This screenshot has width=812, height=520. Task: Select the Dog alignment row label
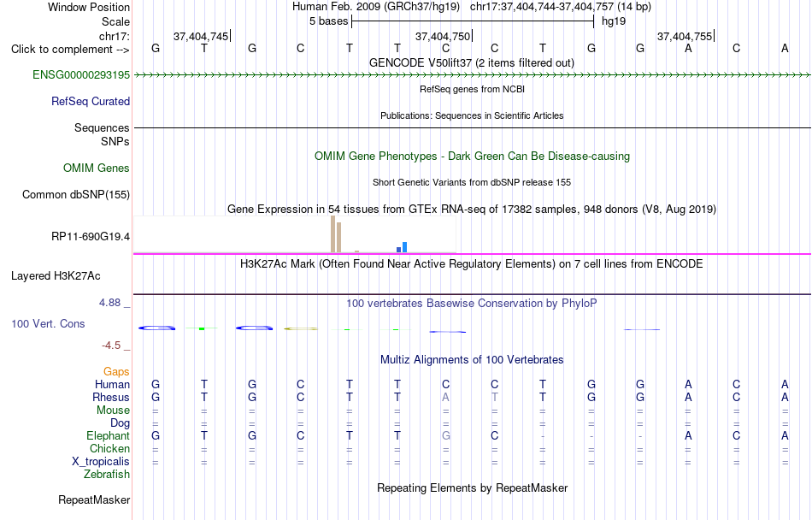coord(120,423)
